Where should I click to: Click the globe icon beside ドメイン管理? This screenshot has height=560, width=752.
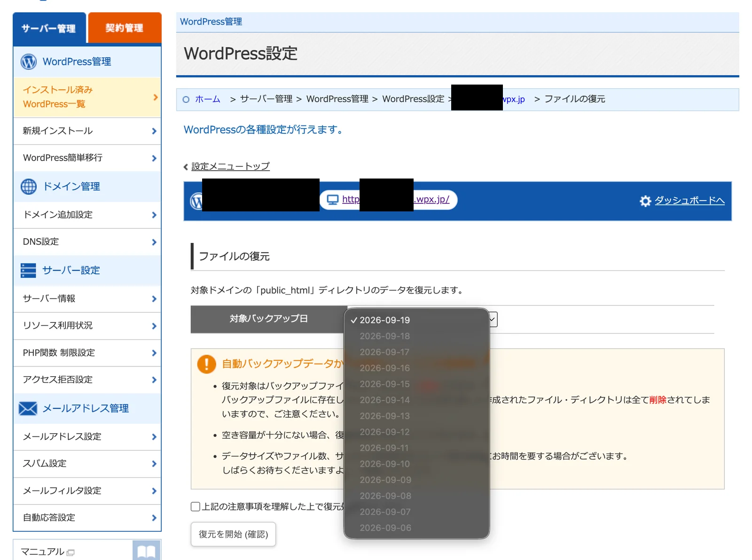coord(29,187)
